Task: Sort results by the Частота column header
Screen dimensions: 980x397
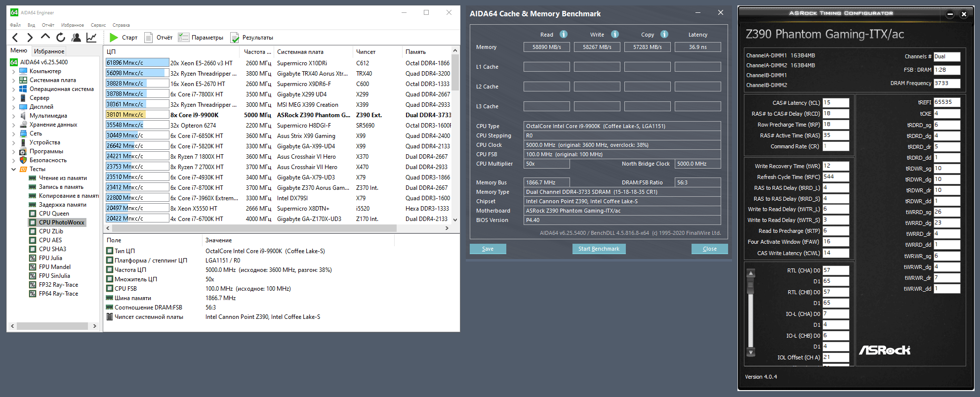Action: pos(257,52)
